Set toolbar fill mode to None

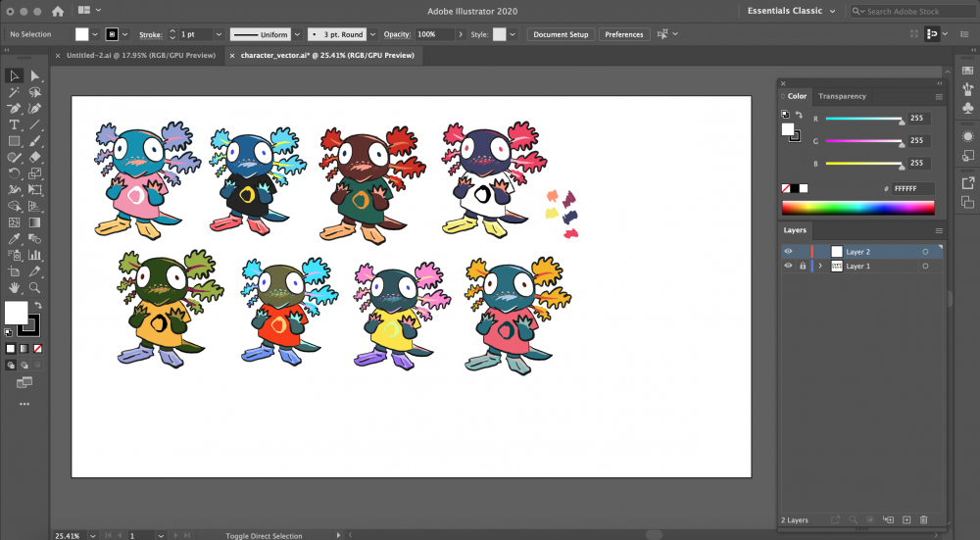tap(37, 348)
